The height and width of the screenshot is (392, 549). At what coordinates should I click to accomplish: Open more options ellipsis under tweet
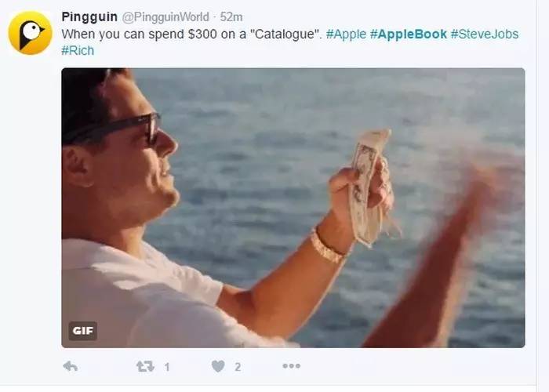[x=291, y=366]
